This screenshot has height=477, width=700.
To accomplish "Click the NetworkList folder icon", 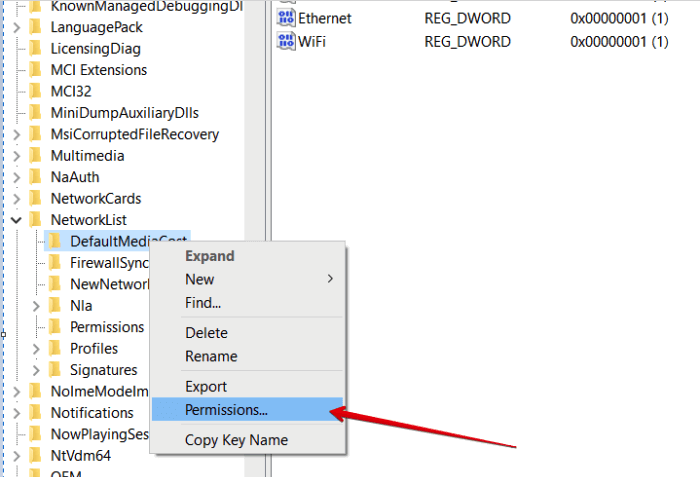I will [35, 220].
